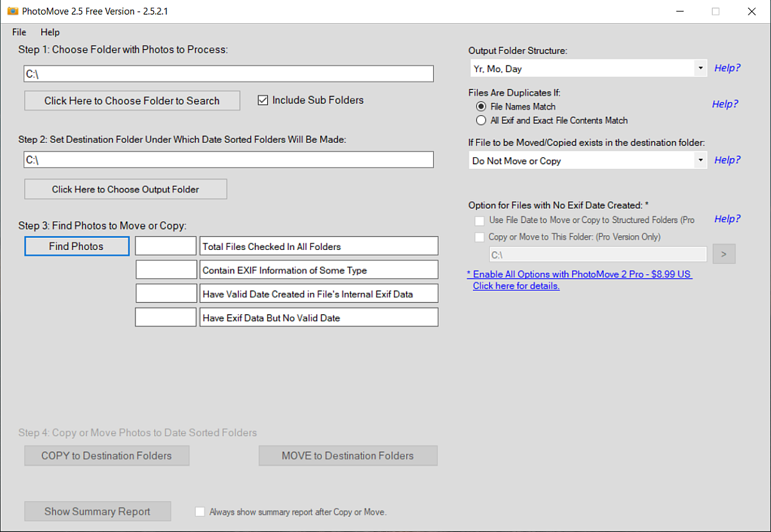This screenshot has height=532, width=771.
Task: Open the File menu
Action: (19, 32)
